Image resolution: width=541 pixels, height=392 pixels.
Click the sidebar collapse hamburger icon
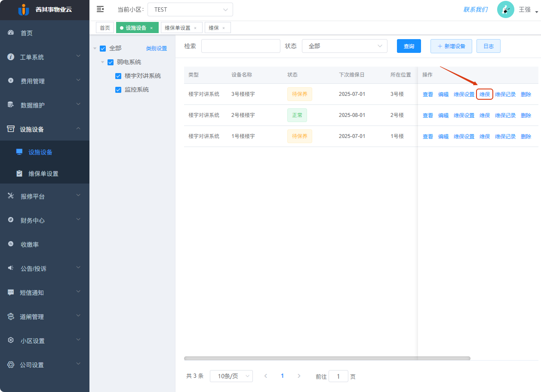click(100, 9)
